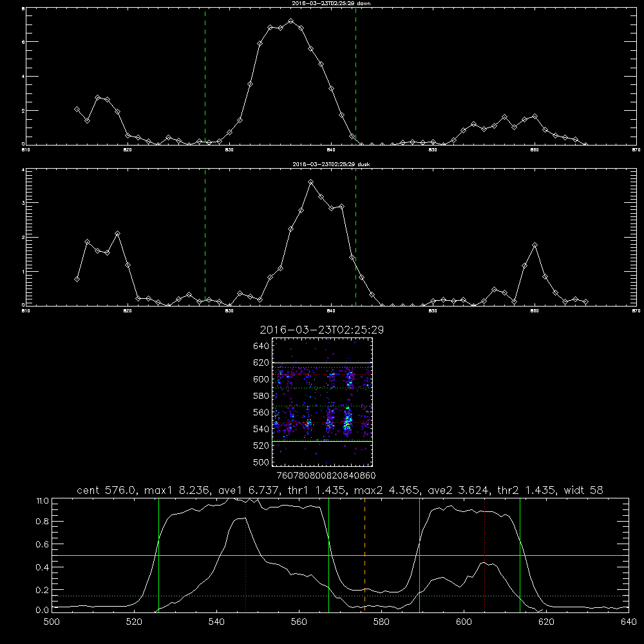This screenshot has height=644, width=644.
Task: Click the '560' x-axis label of bottom plot
Action: click(x=299, y=622)
